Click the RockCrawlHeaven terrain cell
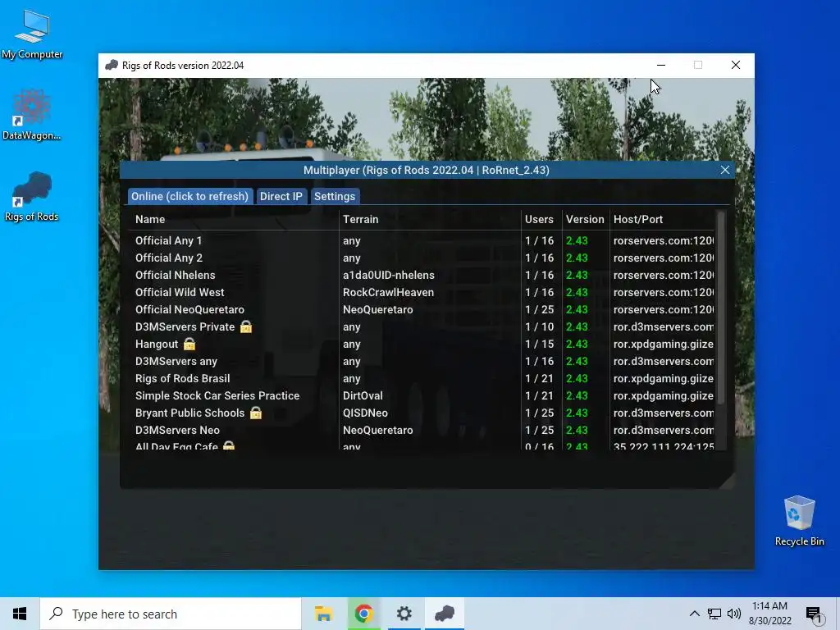This screenshot has height=630, width=840. coord(388,292)
